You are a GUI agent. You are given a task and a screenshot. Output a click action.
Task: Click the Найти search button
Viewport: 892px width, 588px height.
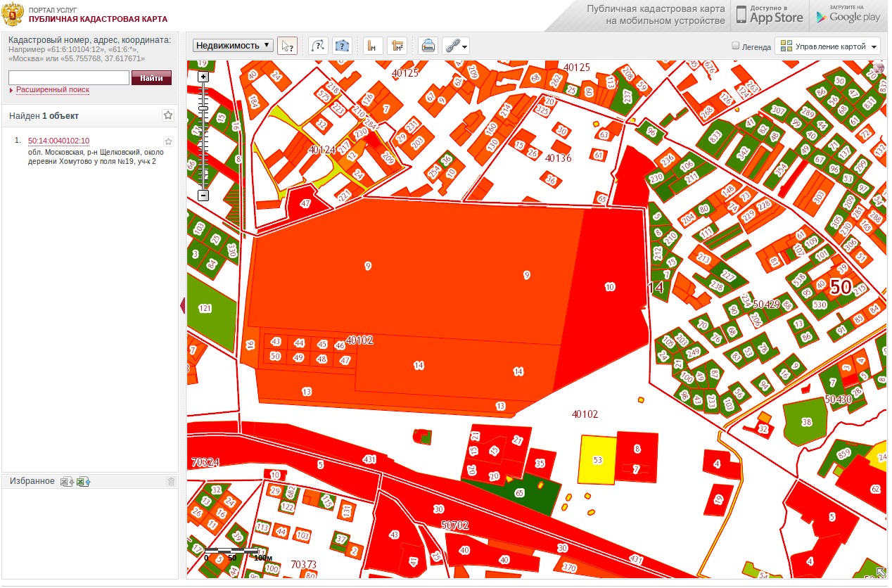point(151,78)
